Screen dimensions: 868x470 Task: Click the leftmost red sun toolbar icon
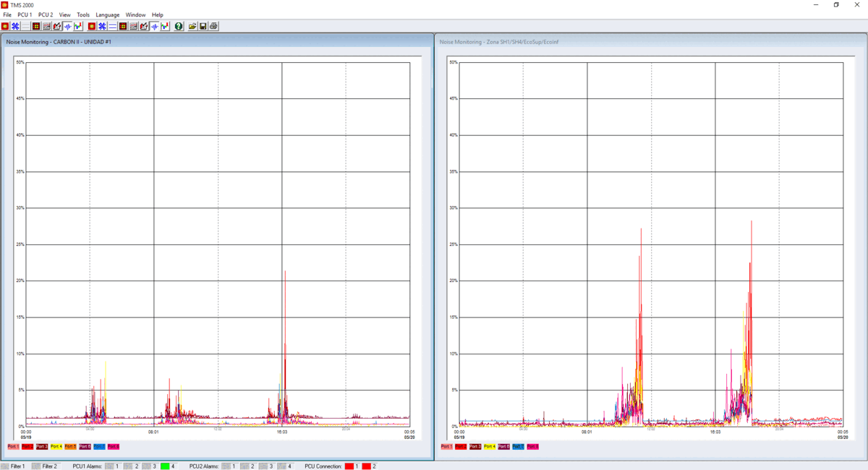pyautogui.click(x=5, y=26)
